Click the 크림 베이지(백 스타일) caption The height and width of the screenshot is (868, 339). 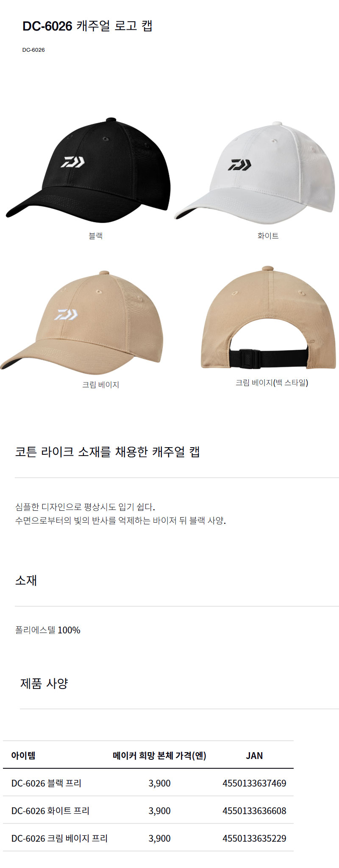272,383
